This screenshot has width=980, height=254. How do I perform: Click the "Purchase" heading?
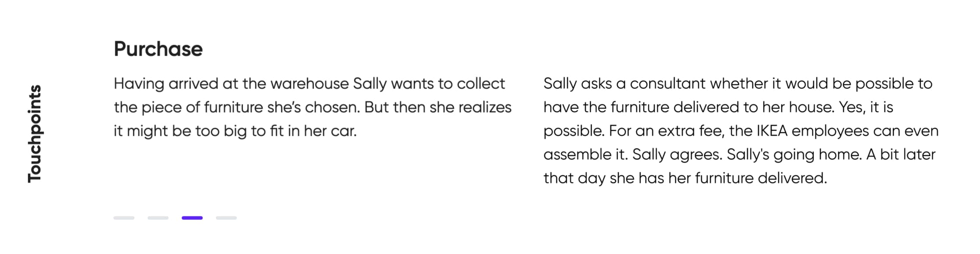click(158, 49)
